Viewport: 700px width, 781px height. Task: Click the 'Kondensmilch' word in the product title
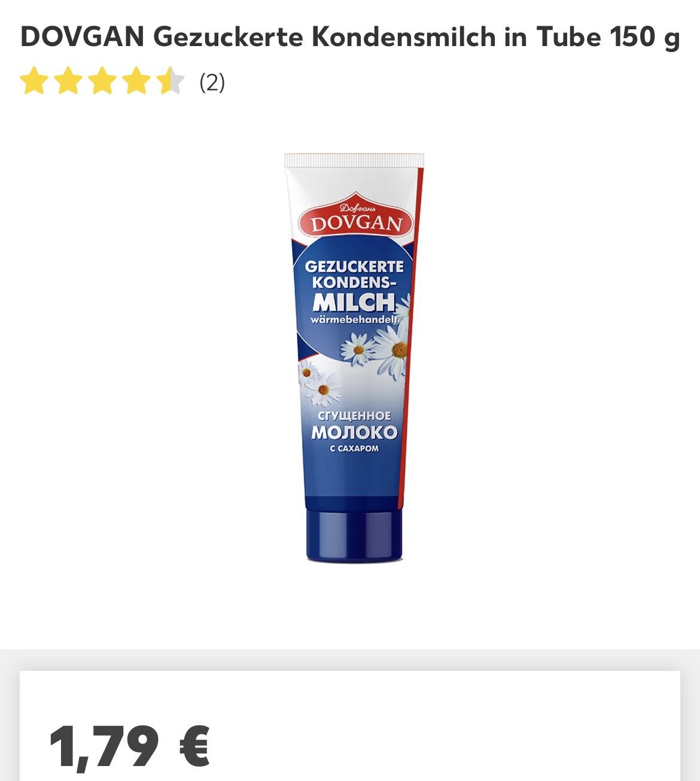click(403, 37)
